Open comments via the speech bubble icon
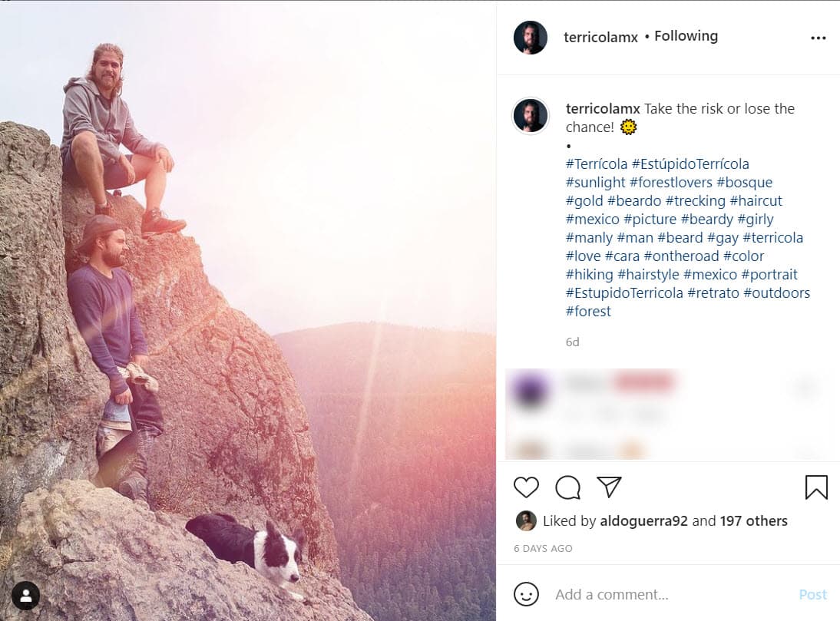Viewport: 840px width, 621px height. click(x=567, y=487)
